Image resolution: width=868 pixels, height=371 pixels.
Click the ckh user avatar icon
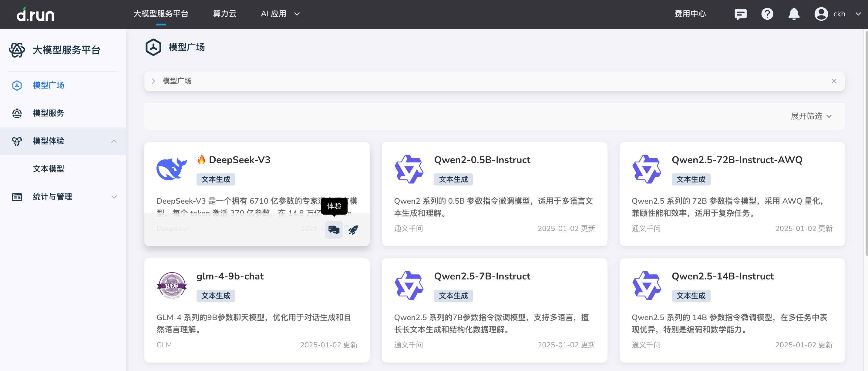coord(821,14)
